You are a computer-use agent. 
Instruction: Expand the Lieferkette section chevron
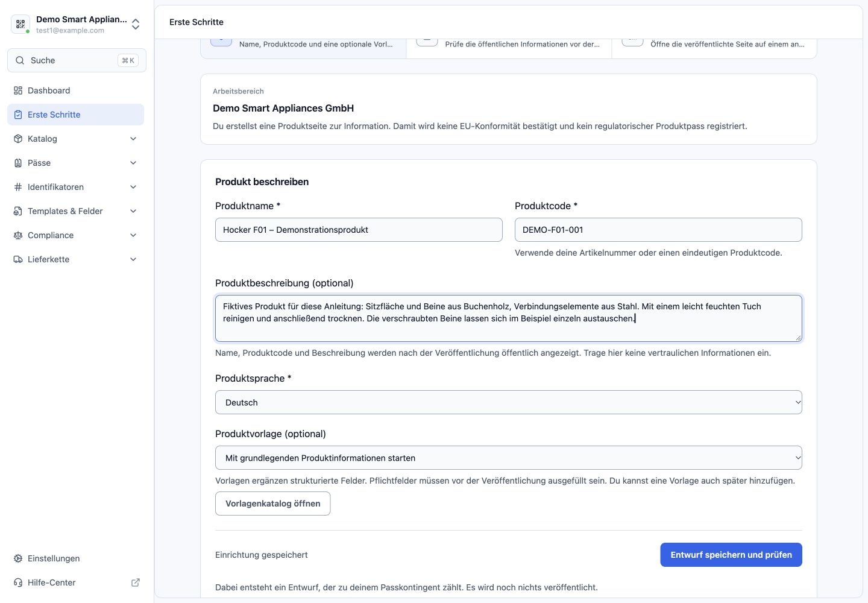(133, 259)
